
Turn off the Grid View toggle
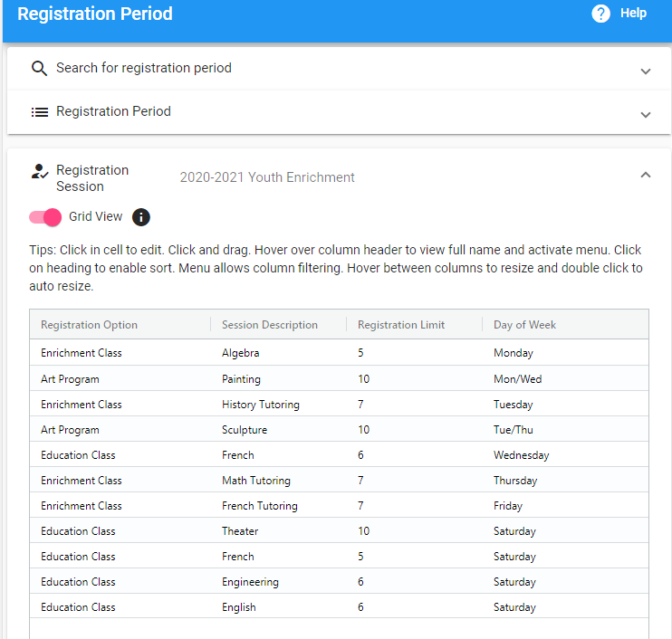tap(45, 217)
